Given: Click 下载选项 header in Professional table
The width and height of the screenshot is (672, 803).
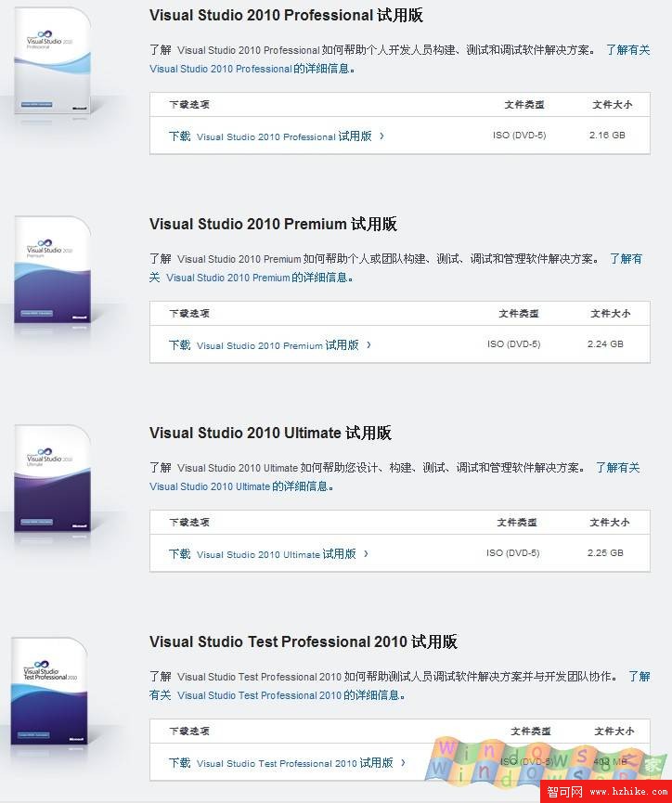Looking at the screenshot, I should coord(189,105).
